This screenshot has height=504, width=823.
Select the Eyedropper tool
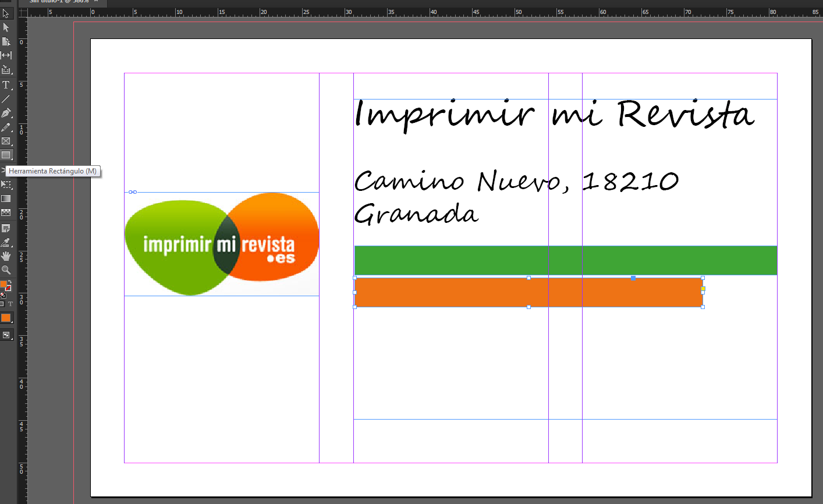click(6, 242)
